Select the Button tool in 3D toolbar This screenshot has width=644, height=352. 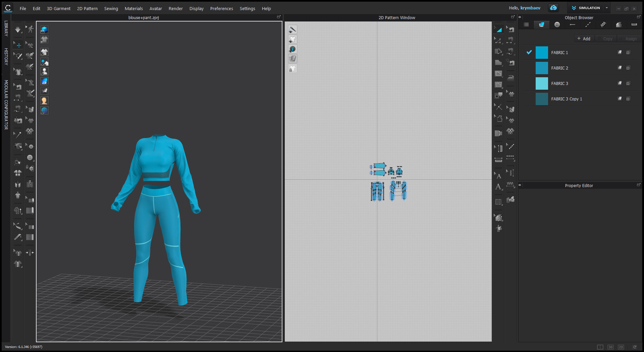30,158
